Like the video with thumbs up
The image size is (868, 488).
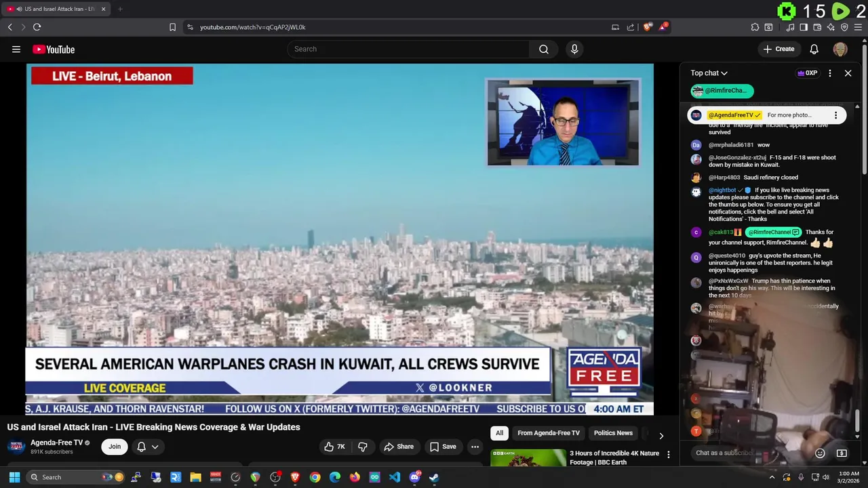click(335, 447)
